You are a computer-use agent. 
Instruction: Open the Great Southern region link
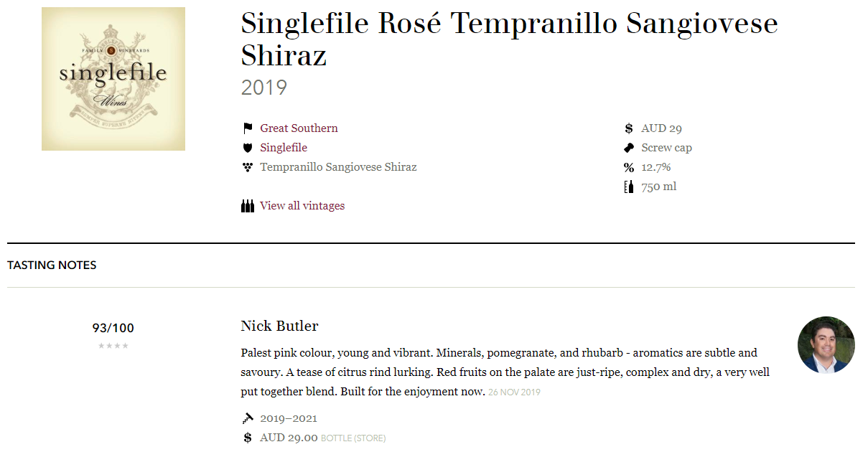click(299, 128)
